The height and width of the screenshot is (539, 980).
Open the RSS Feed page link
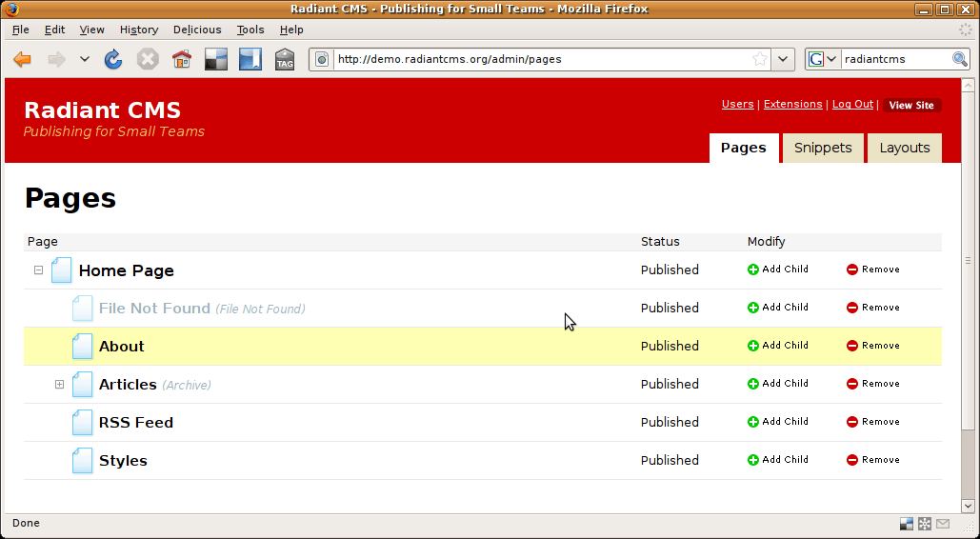click(x=135, y=423)
